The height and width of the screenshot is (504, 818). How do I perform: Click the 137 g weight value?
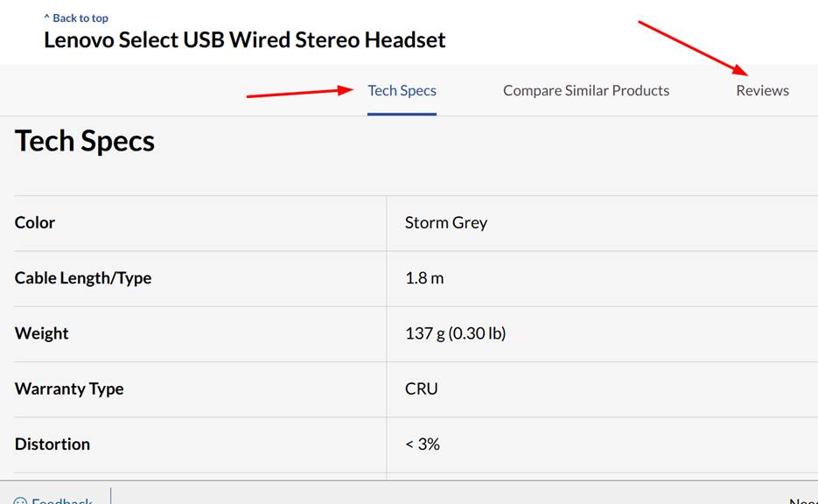(x=456, y=333)
